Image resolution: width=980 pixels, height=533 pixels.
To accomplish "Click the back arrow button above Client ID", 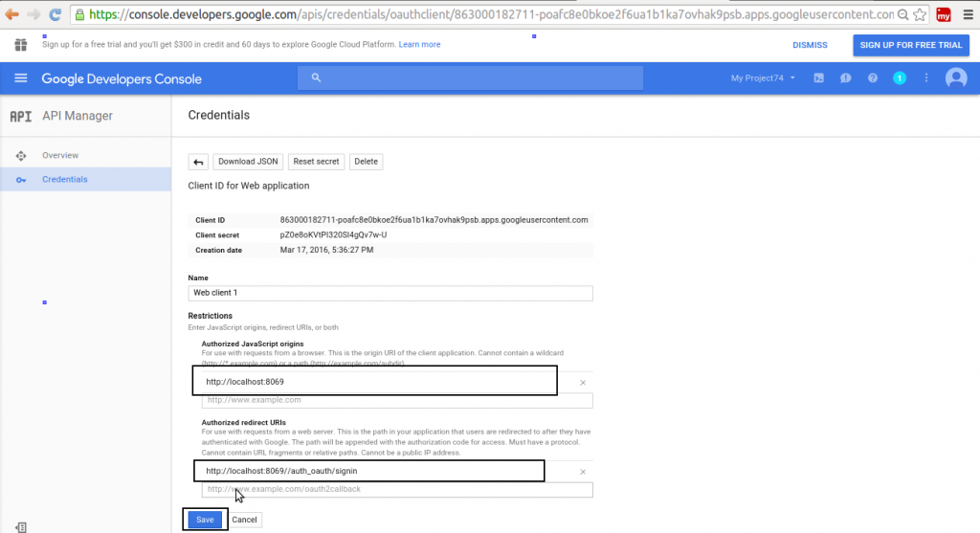I will [x=198, y=162].
